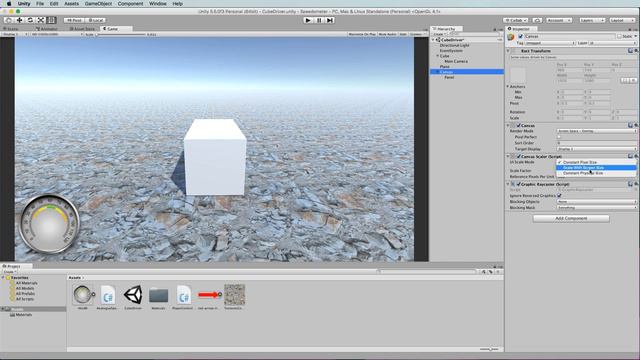Switch to the Scene tab
Viewport: 640px width, 360px height.
tap(11, 29)
